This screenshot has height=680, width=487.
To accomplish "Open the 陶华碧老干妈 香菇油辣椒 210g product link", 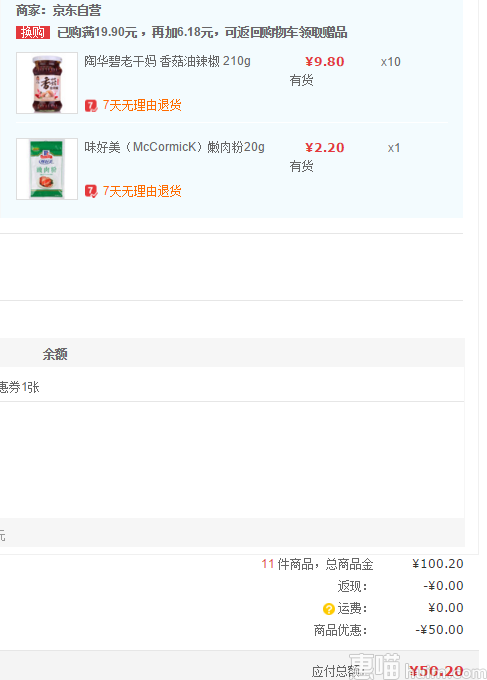I will click(167, 61).
